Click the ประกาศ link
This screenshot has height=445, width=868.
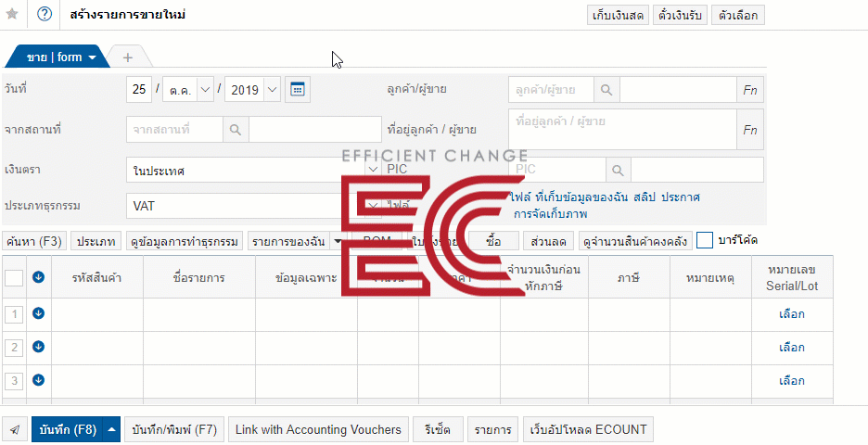(681, 197)
